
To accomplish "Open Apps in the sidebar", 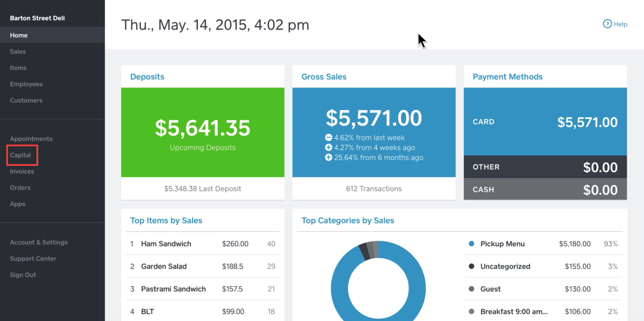I will pos(18,204).
